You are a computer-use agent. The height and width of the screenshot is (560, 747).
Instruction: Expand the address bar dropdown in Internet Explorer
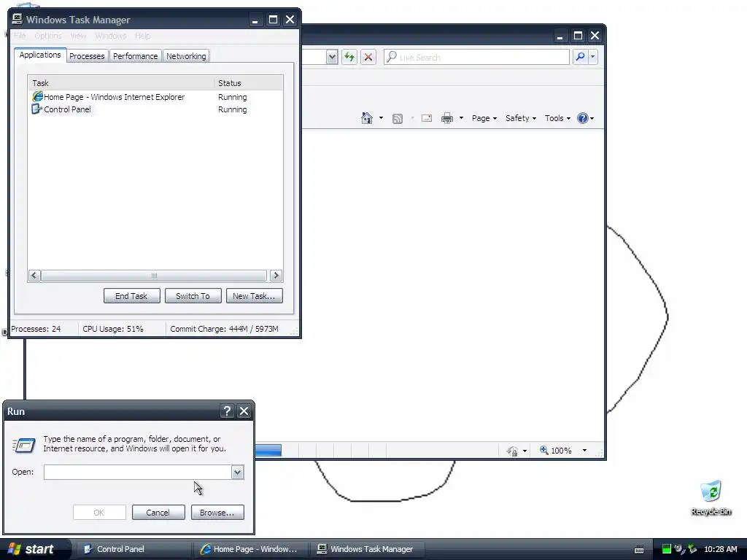click(x=332, y=57)
